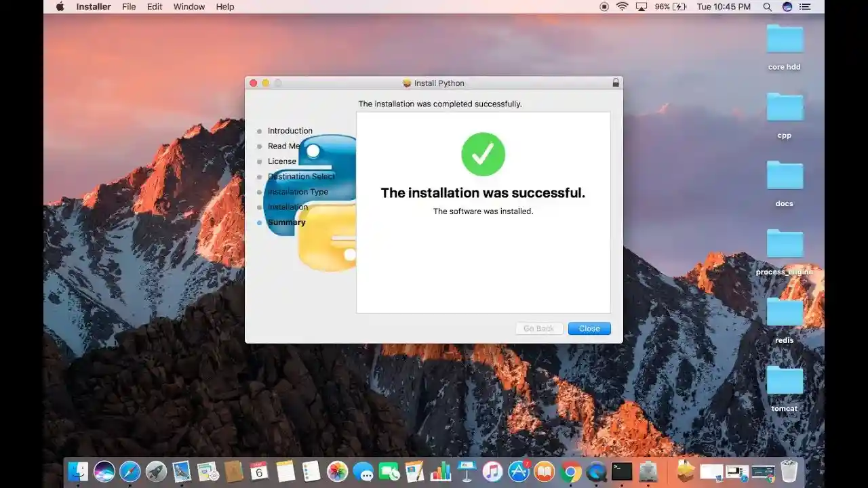Open the AirPlay display menu
This screenshot has width=868, height=488.
tap(642, 7)
